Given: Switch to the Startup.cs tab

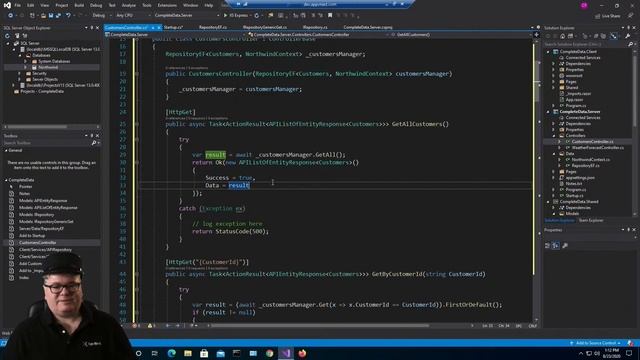Looking at the screenshot, I should pyautogui.click(x=173, y=27).
